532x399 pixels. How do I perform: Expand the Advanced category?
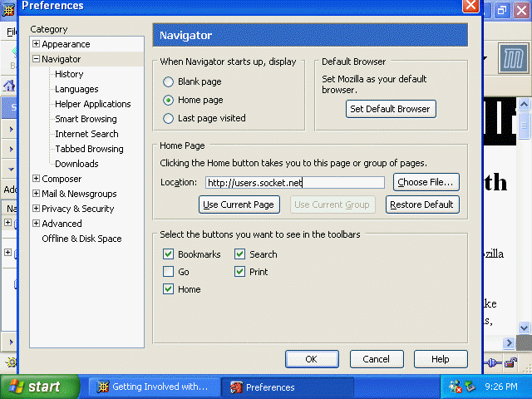click(x=36, y=224)
